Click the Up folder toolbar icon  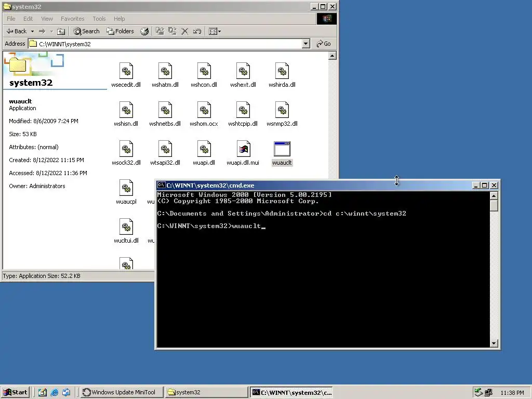61,31
